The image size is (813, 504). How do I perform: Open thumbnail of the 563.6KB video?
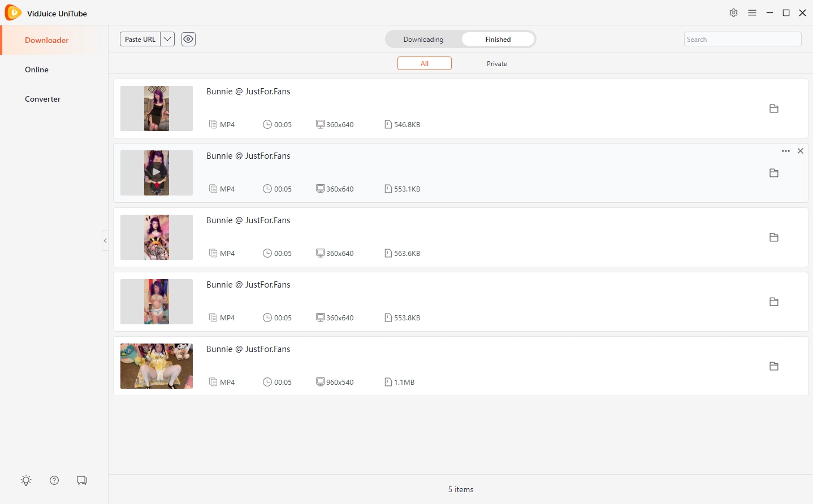(x=157, y=237)
